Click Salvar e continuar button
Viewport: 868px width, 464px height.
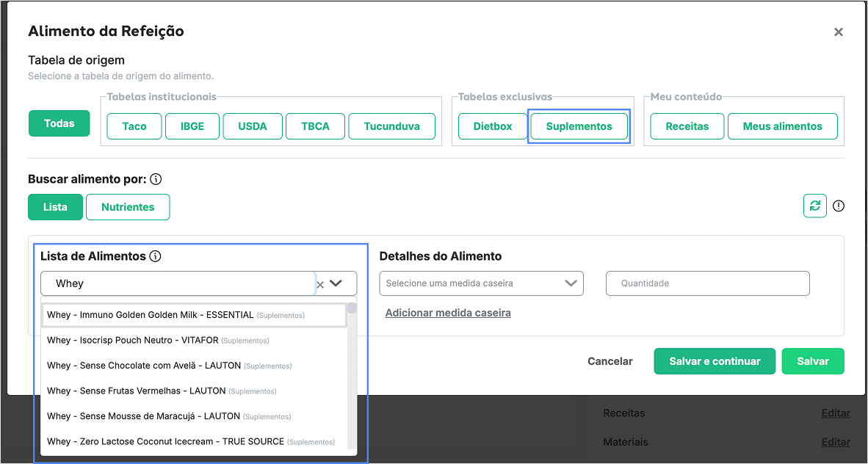714,361
